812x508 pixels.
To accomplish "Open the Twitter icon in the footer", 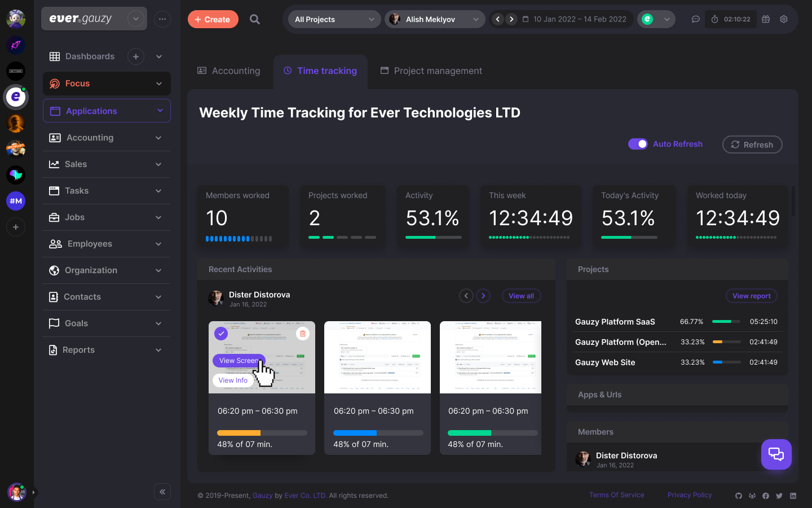I will click(779, 496).
